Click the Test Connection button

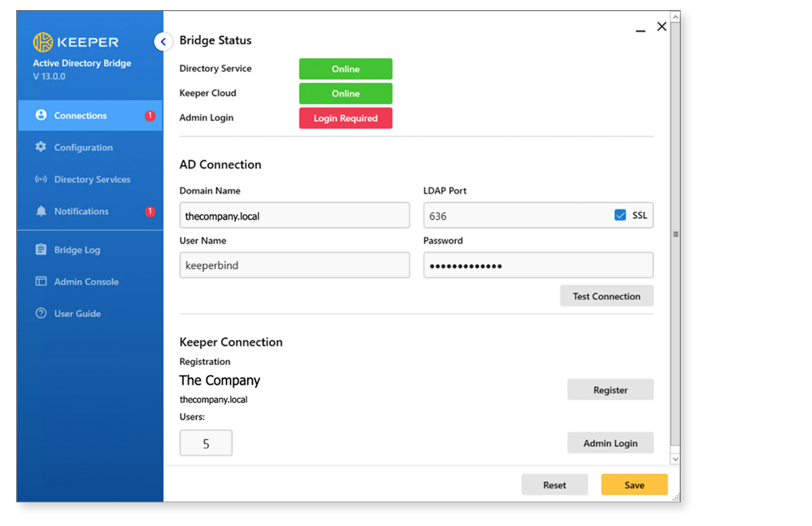(x=606, y=296)
